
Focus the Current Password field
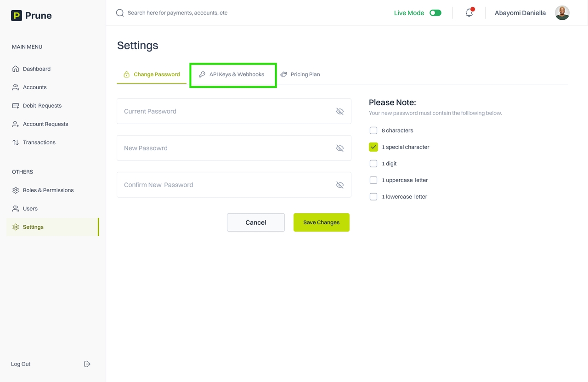225,111
